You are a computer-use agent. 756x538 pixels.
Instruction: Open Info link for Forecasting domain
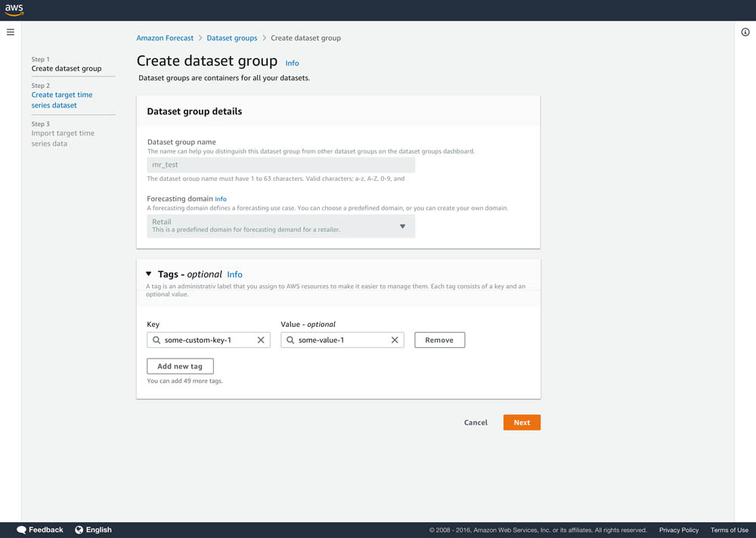(221, 199)
